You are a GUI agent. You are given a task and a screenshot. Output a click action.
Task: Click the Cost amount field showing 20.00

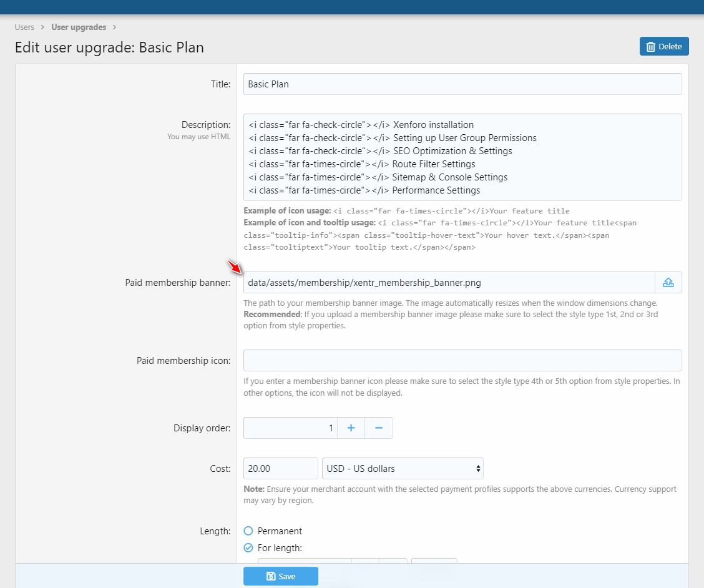280,468
